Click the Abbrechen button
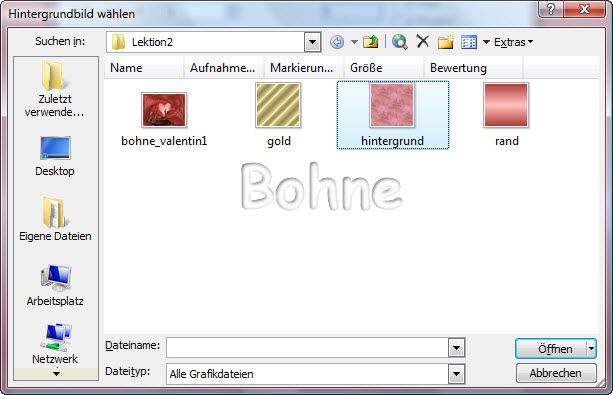Image resolution: width=613 pixels, height=395 pixels. click(x=556, y=373)
